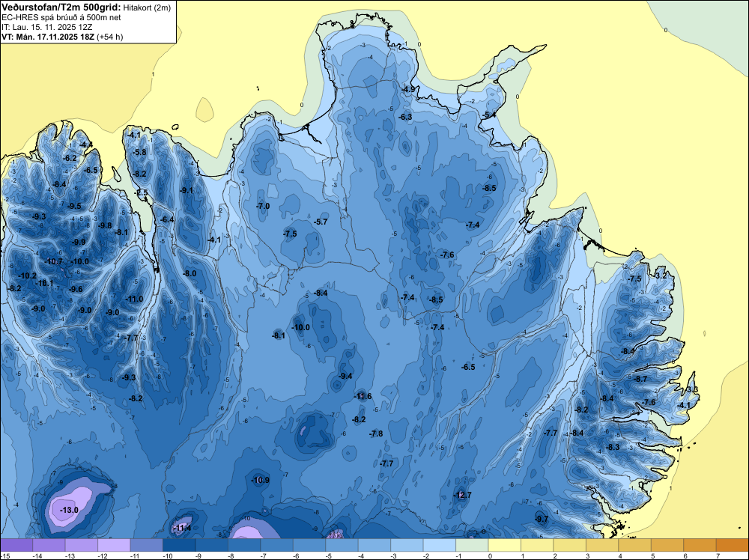The height and width of the screenshot is (560, 749).
Task: Click the -10.9 temperature value
Action: (x=261, y=481)
